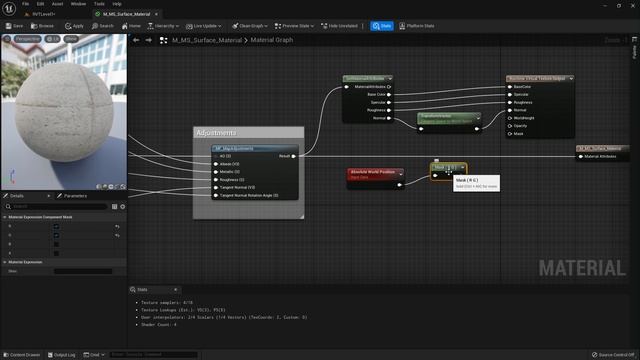The width and height of the screenshot is (640, 360).
Task: Toggle the Stats button
Action: [382, 26]
